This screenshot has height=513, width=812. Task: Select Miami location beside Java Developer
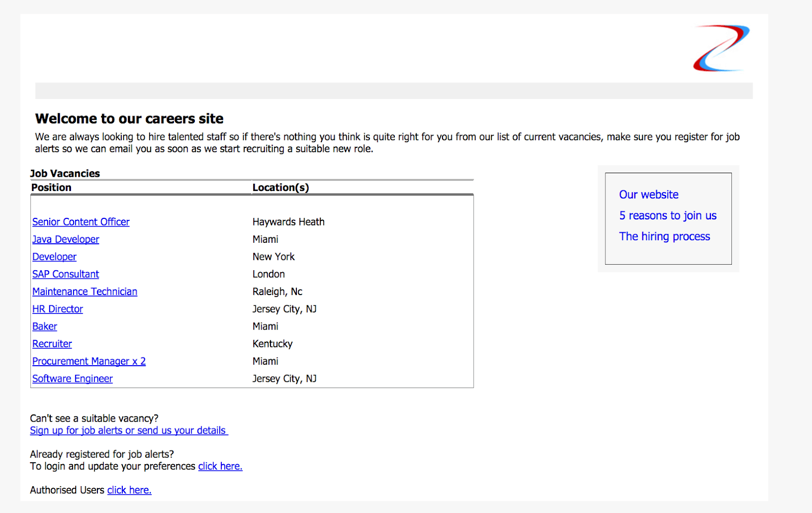(265, 239)
